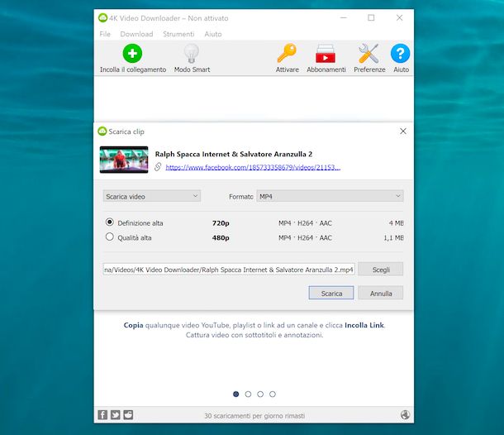Viewport: 504px width, 435px height.
Task: Click the Scarica clip dialog logo icon
Action: click(x=102, y=131)
